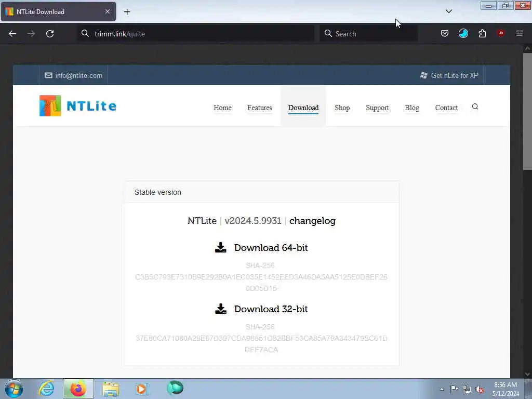This screenshot has height=399, width=532.
Task: Open Windows Explorer folder taskbar icon
Action: tap(111, 389)
